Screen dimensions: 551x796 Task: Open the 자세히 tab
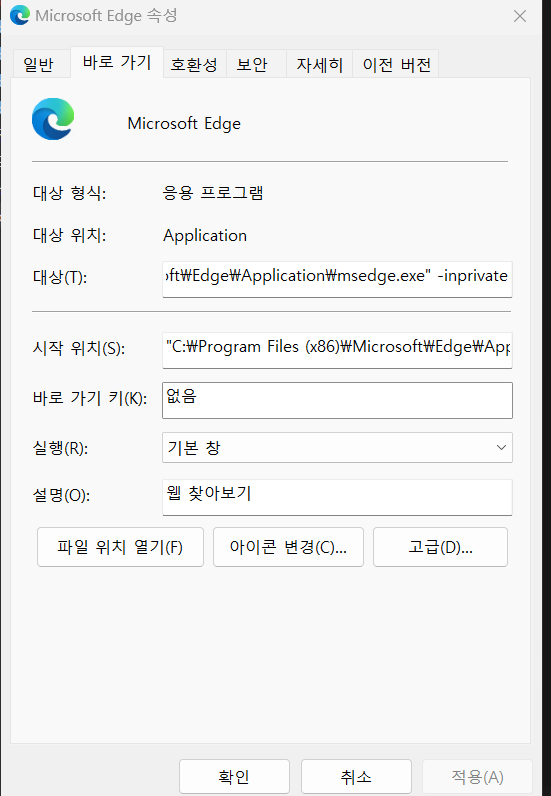coord(319,64)
